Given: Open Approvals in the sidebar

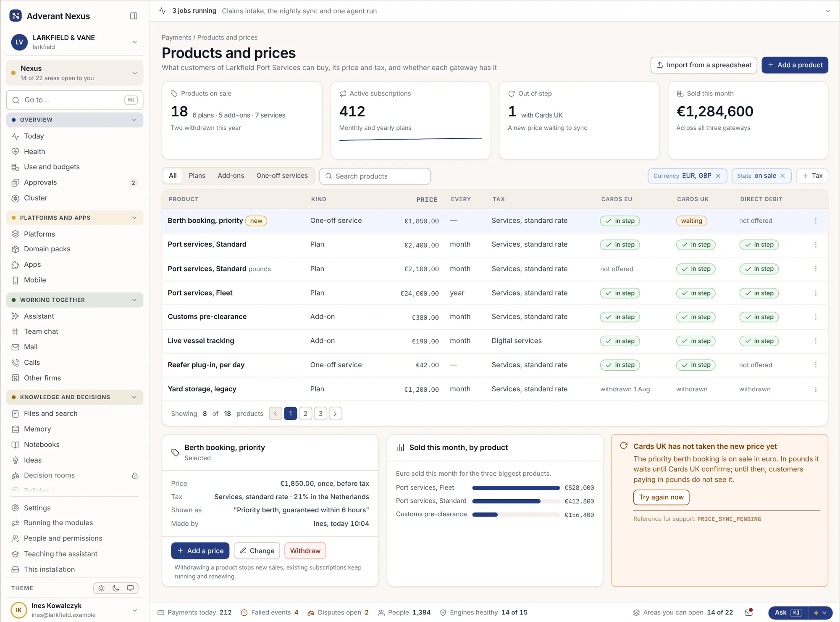Looking at the screenshot, I should (75, 182).
